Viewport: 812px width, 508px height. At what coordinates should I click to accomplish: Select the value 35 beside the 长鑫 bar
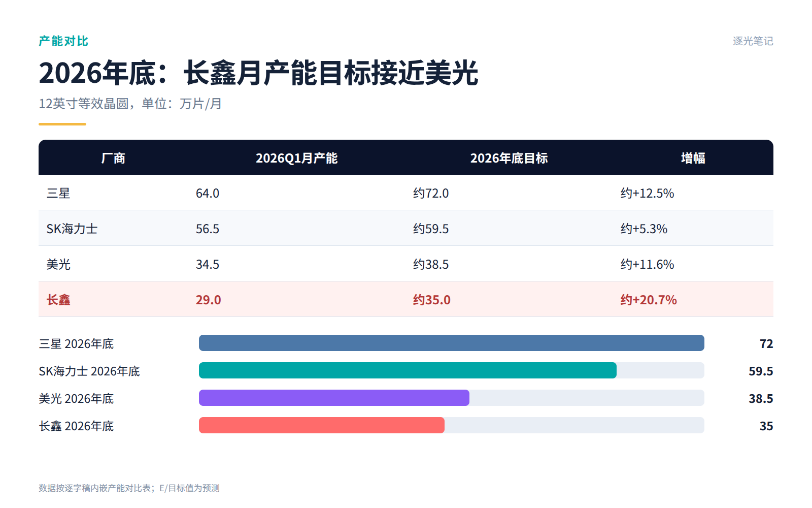click(766, 426)
